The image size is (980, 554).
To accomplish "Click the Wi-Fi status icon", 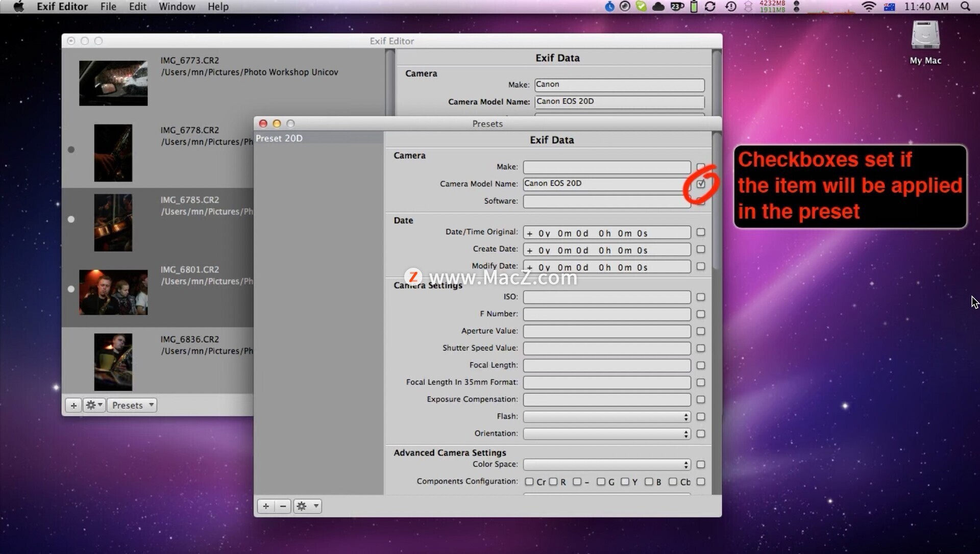I will coord(868,7).
